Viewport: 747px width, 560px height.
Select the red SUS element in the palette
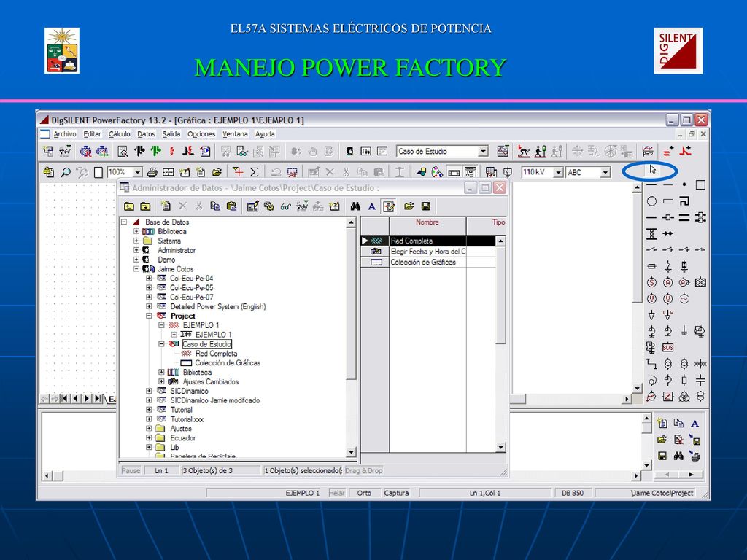tap(668, 347)
